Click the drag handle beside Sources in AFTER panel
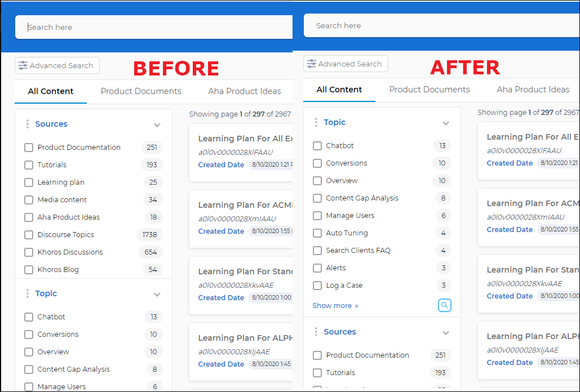This screenshot has width=580, height=392. pos(316,332)
